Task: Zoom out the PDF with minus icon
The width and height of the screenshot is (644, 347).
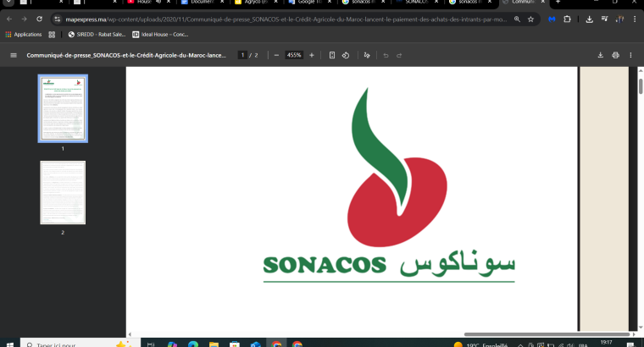Action: click(x=276, y=55)
